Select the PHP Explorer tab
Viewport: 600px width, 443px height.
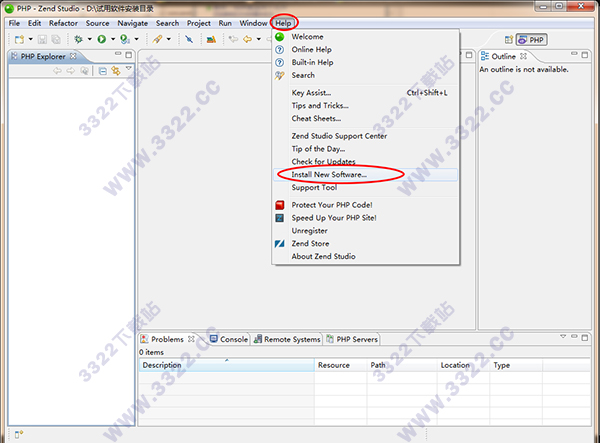coord(43,57)
